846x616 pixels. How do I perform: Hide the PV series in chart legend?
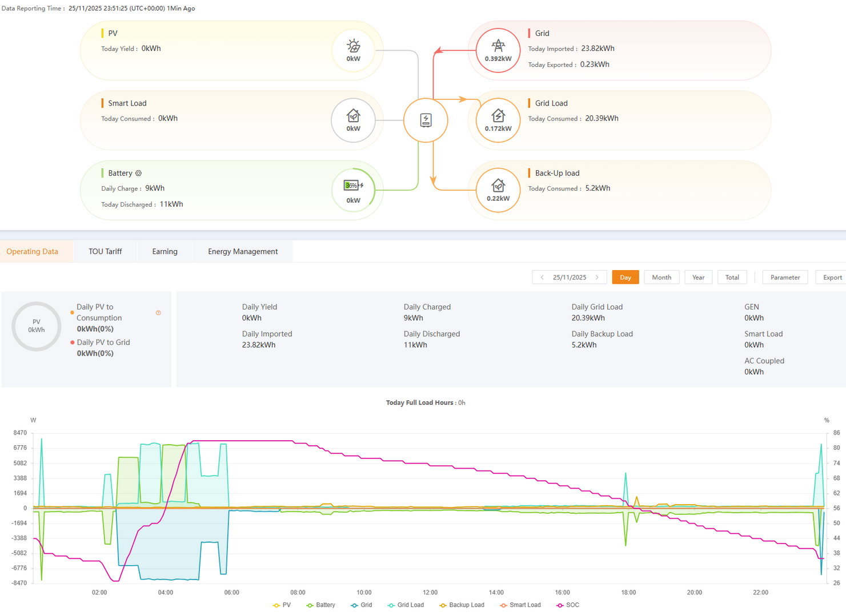coord(282,605)
